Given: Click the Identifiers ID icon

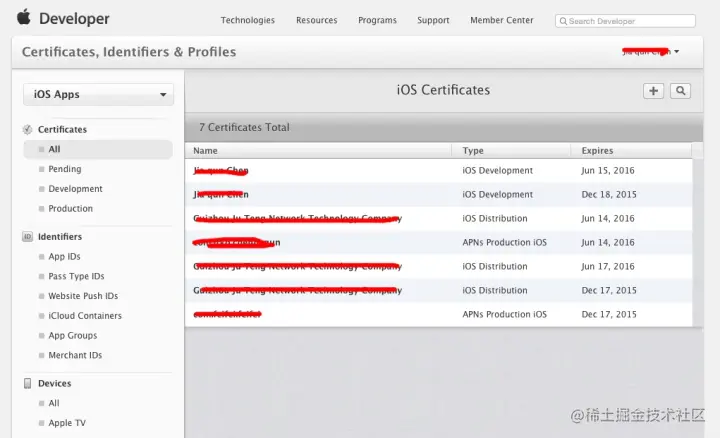Looking at the screenshot, I should tap(28, 236).
